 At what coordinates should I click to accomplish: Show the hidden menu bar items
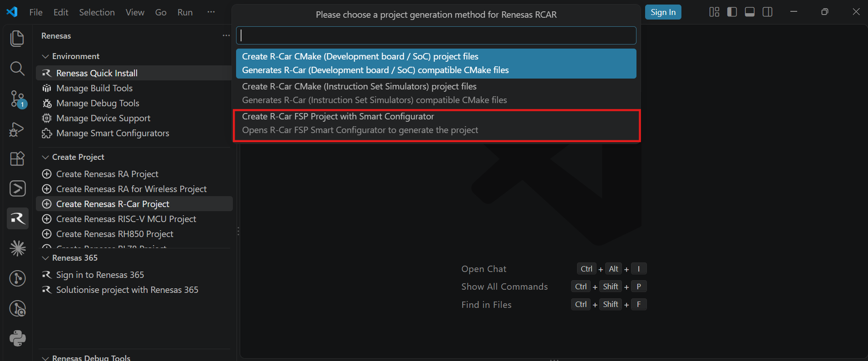pos(211,12)
